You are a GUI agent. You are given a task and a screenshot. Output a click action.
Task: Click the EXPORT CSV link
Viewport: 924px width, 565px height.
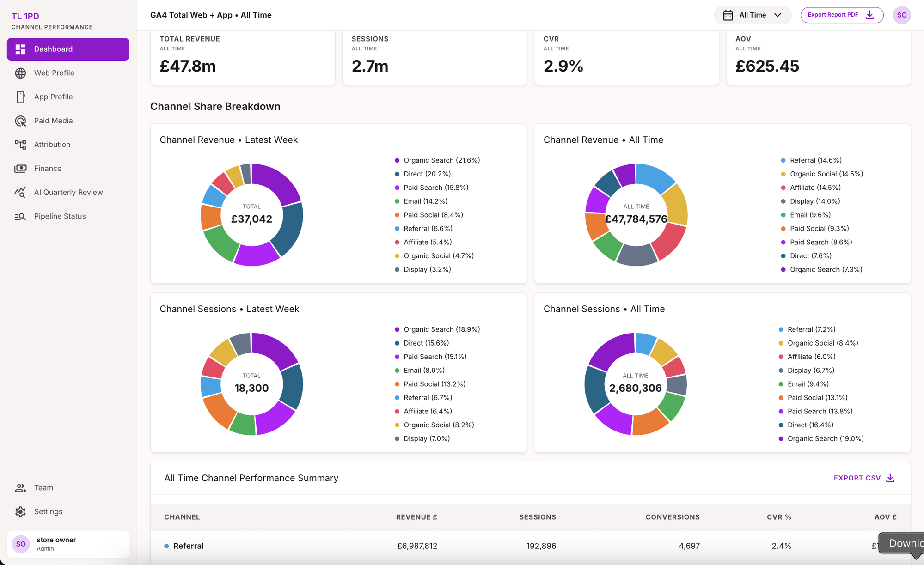click(863, 478)
